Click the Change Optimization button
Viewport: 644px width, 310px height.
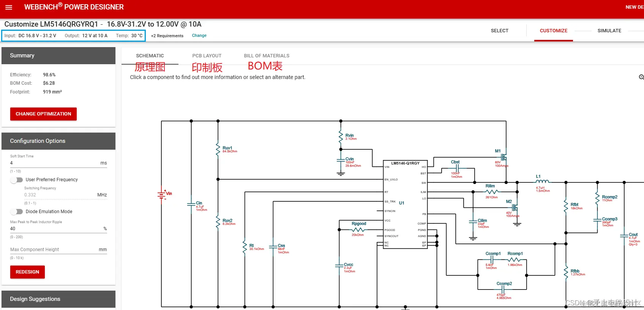43,114
